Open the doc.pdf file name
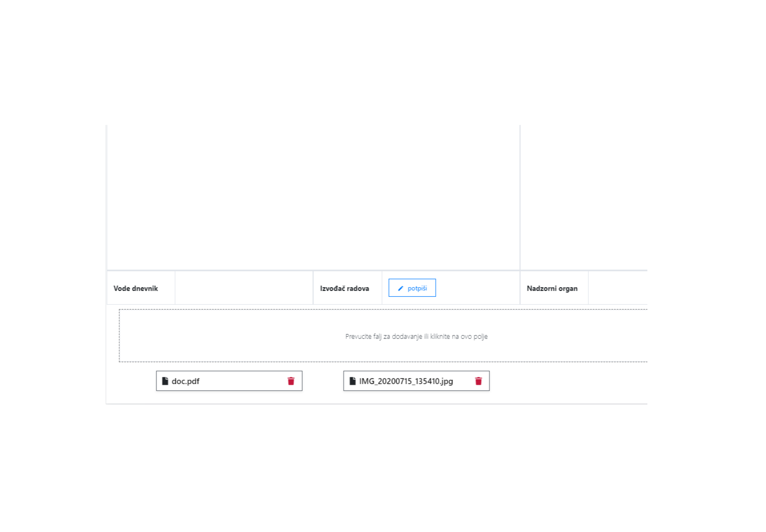Viewport: 766px width, 532px height. pyautogui.click(x=186, y=381)
